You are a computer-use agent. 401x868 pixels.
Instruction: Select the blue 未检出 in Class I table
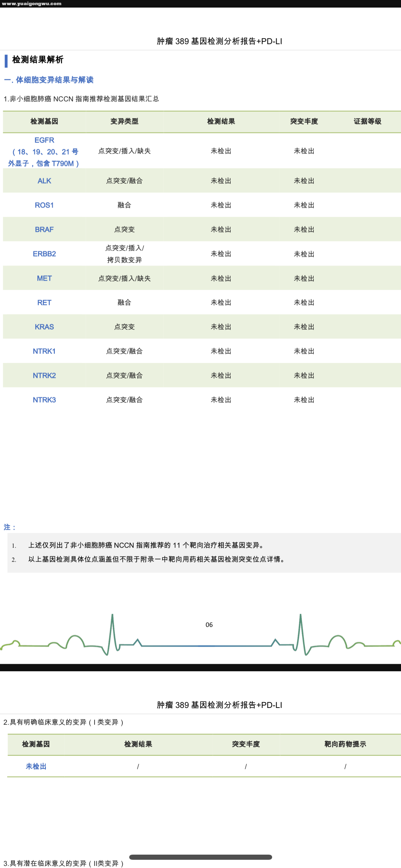point(36,767)
